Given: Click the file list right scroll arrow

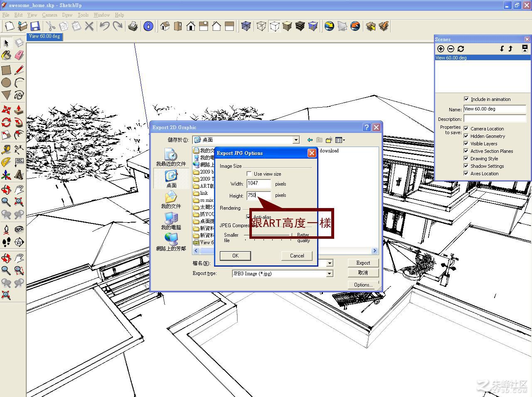Looking at the screenshot, I should click(x=374, y=251).
